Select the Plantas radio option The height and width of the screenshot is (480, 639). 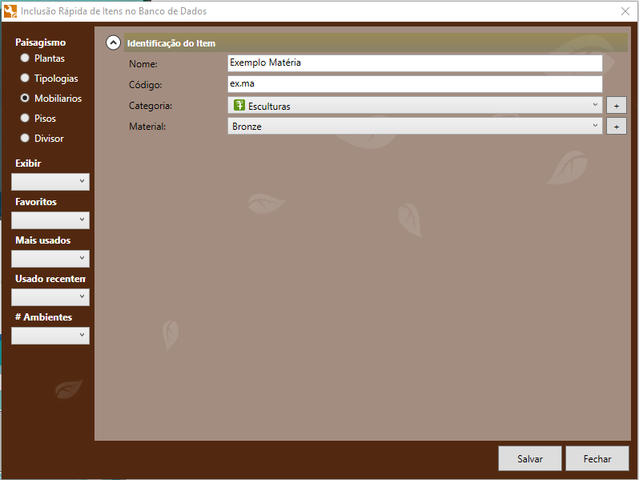(x=25, y=58)
